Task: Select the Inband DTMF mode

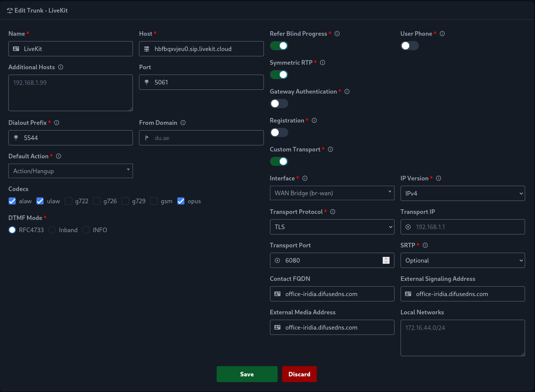Action: (x=53, y=230)
